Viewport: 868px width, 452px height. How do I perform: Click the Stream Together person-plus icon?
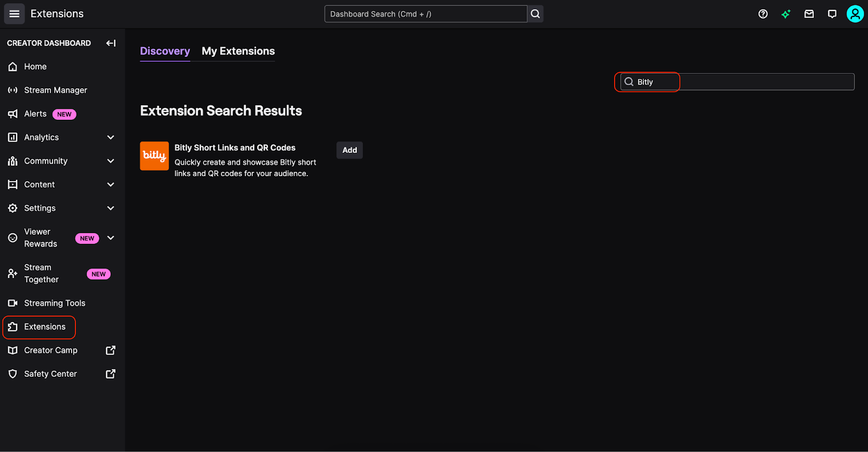(x=12, y=274)
